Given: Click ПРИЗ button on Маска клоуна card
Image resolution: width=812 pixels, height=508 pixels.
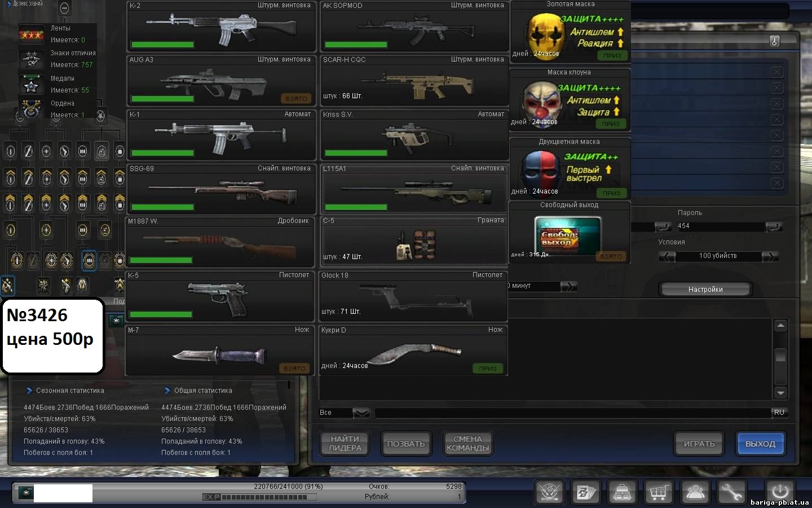Looking at the screenshot, I should click(611, 124).
